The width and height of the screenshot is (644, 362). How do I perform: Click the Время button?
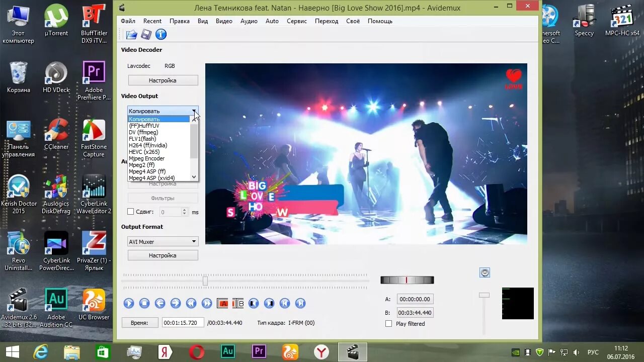[x=139, y=323]
